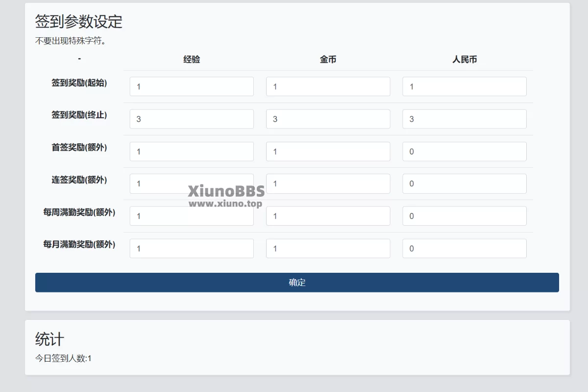Click the 人民币 input showing 0 for 首签奖励

(x=464, y=151)
